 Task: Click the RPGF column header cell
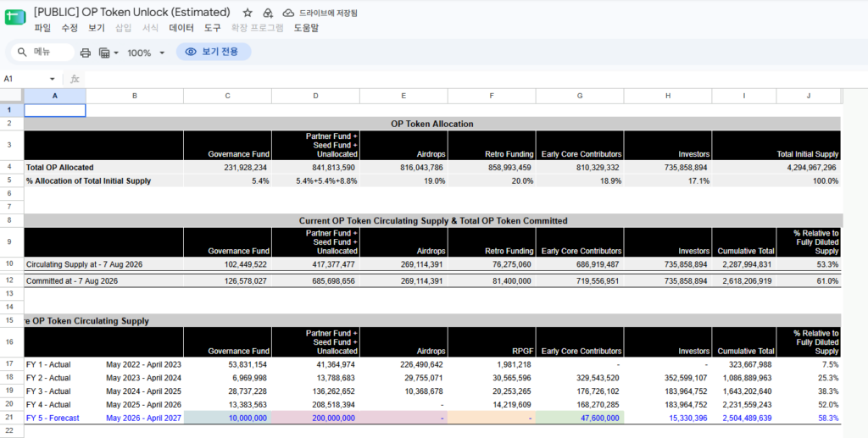(492, 341)
